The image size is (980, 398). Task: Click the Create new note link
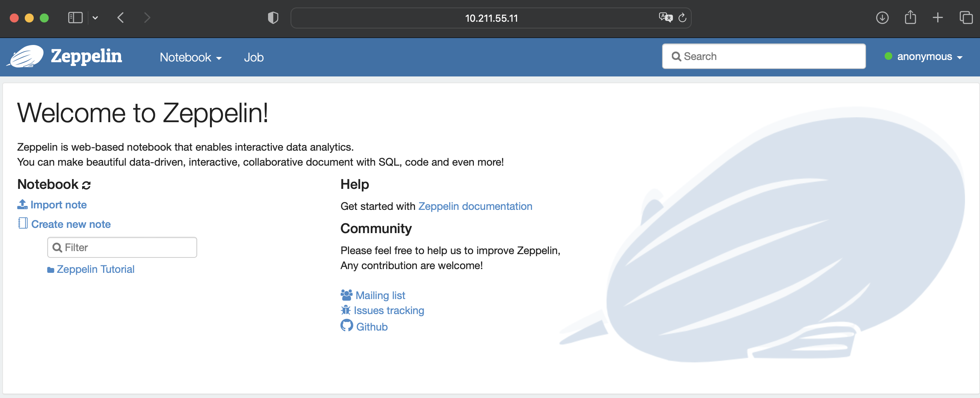[71, 224]
